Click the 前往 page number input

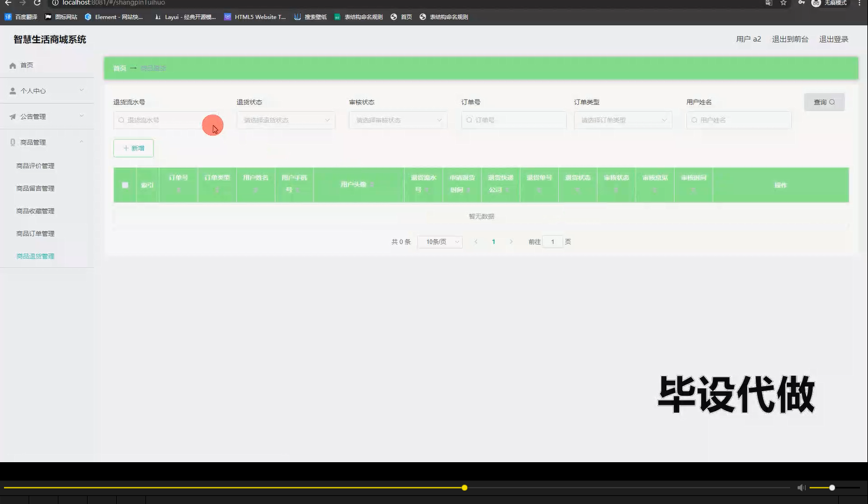[x=552, y=241]
